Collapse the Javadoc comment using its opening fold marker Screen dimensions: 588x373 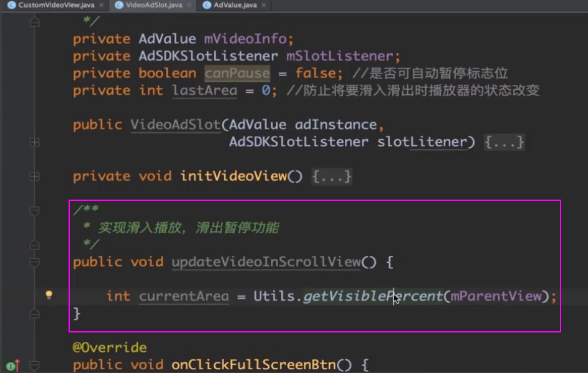click(x=34, y=211)
